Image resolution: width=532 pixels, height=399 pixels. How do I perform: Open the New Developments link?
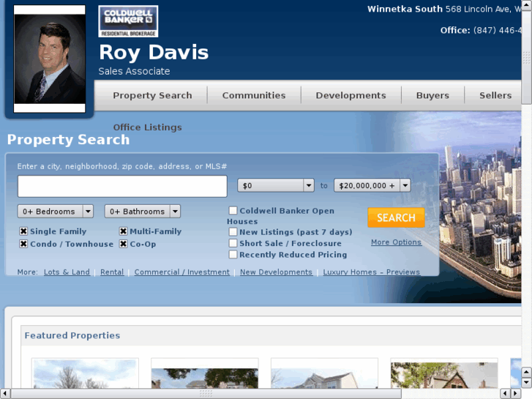(276, 272)
